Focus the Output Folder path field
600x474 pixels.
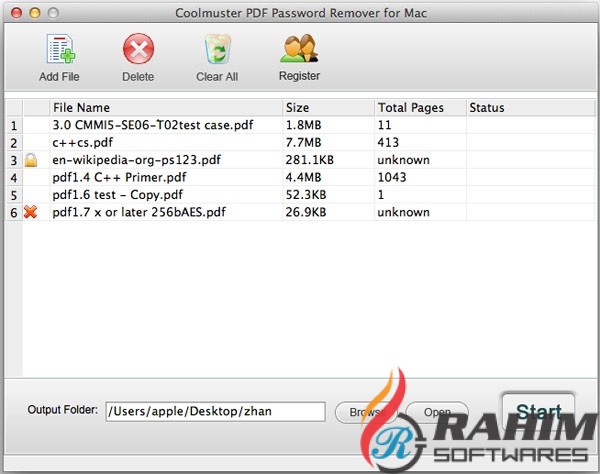coord(215,412)
